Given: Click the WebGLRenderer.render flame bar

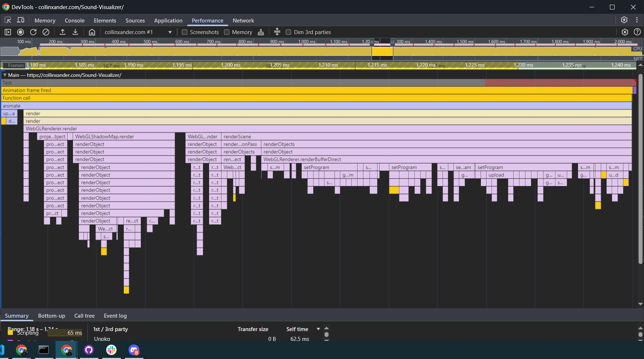Looking at the screenshot, I should (x=328, y=129).
